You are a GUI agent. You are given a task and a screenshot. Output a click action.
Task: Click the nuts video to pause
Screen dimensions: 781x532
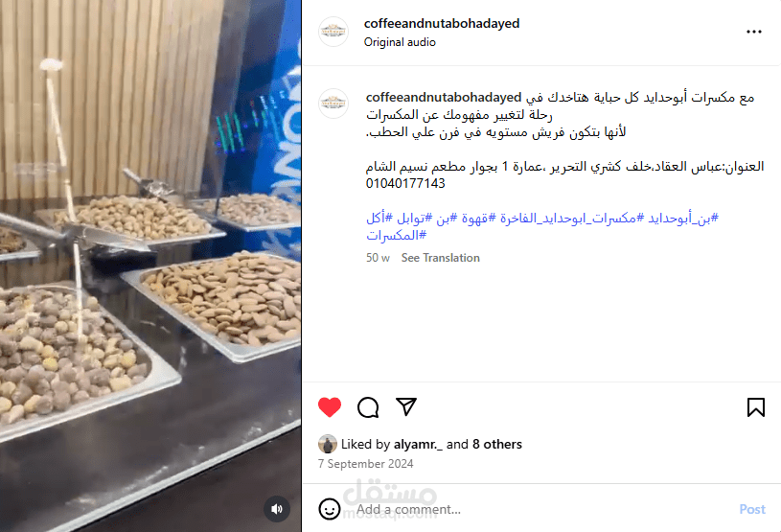pyautogui.click(x=150, y=266)
